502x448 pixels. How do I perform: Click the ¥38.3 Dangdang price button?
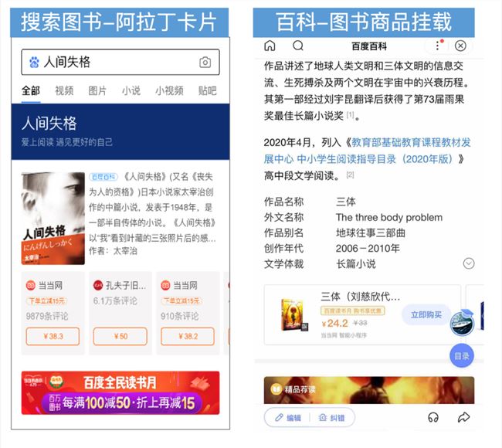[53, 336]
